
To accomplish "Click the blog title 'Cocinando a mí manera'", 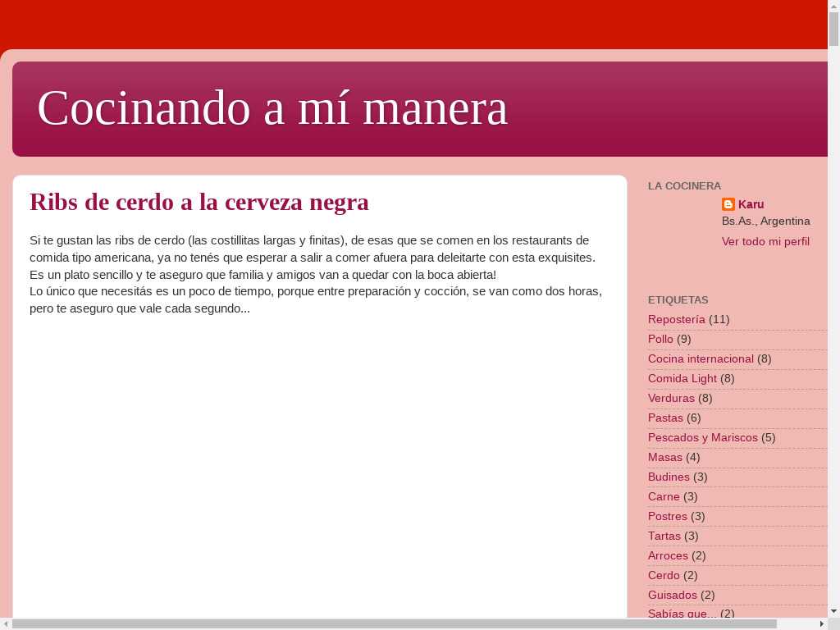I will click(272, 108).
